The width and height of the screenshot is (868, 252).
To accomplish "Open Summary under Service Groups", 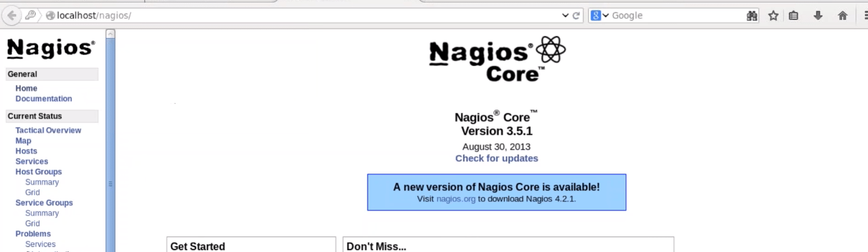I will [x=42, y=213].
